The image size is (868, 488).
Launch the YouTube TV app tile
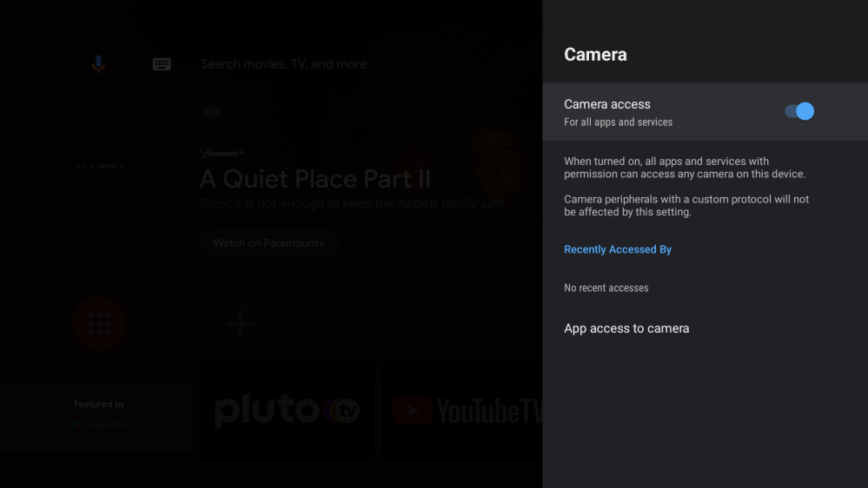465,411
